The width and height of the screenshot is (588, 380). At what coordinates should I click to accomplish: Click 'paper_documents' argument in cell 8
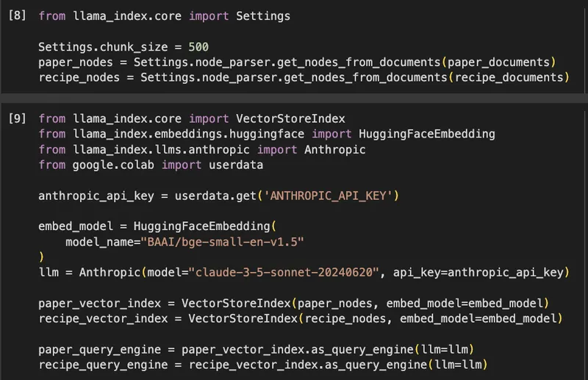click(x=498, y=62)
